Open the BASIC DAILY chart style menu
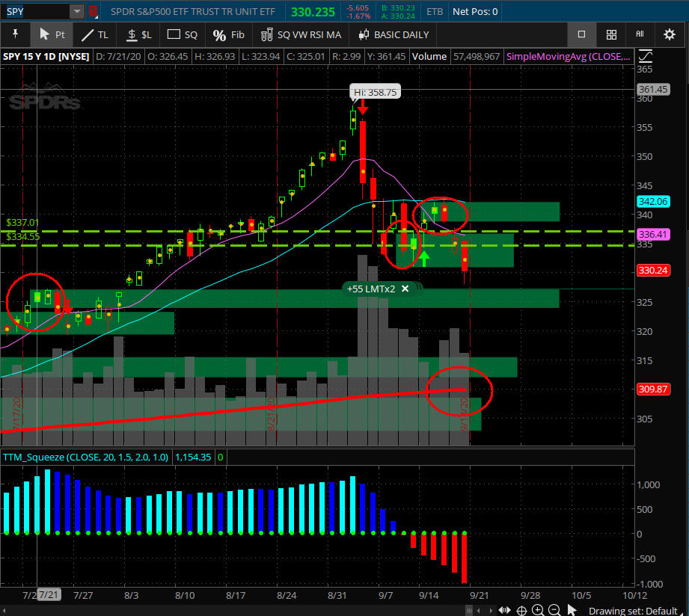Screen dimensions: 689x616 pos(394,34)
